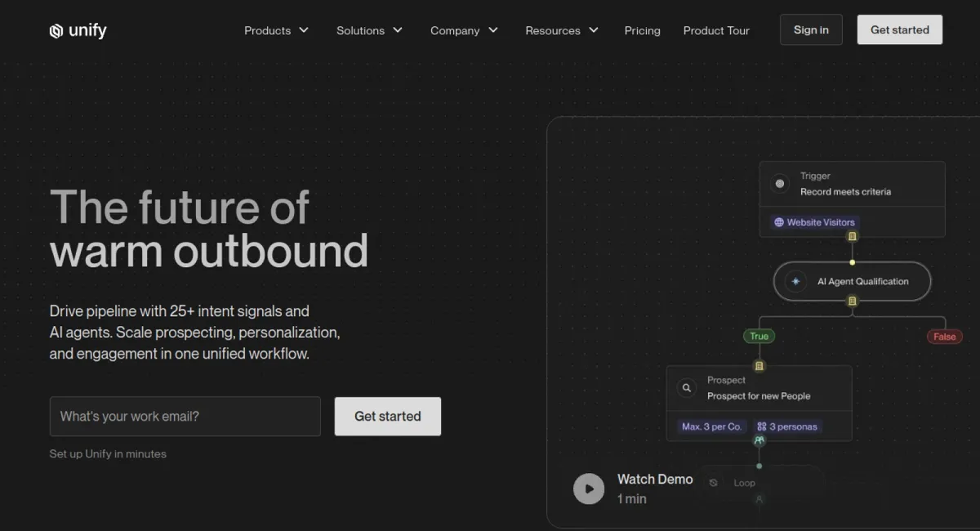Click the connector badge below Website Visitors
980x531 pixels.
(x=852, y=237)
